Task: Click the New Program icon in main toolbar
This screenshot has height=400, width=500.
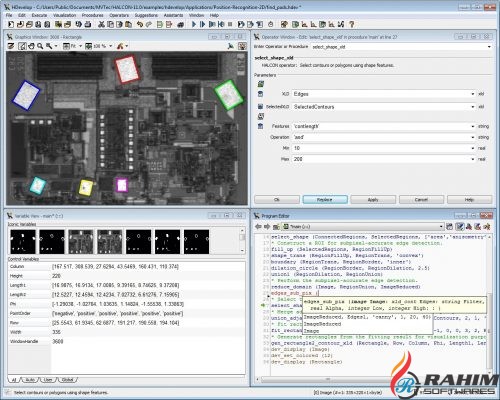Action: click(x=11, y=24)
